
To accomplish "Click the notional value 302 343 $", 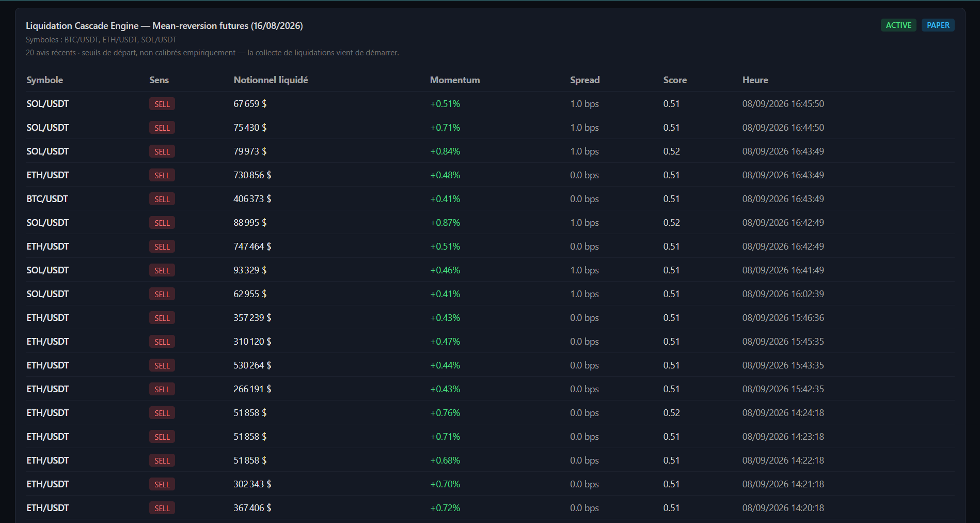I will tap(252, 484).
